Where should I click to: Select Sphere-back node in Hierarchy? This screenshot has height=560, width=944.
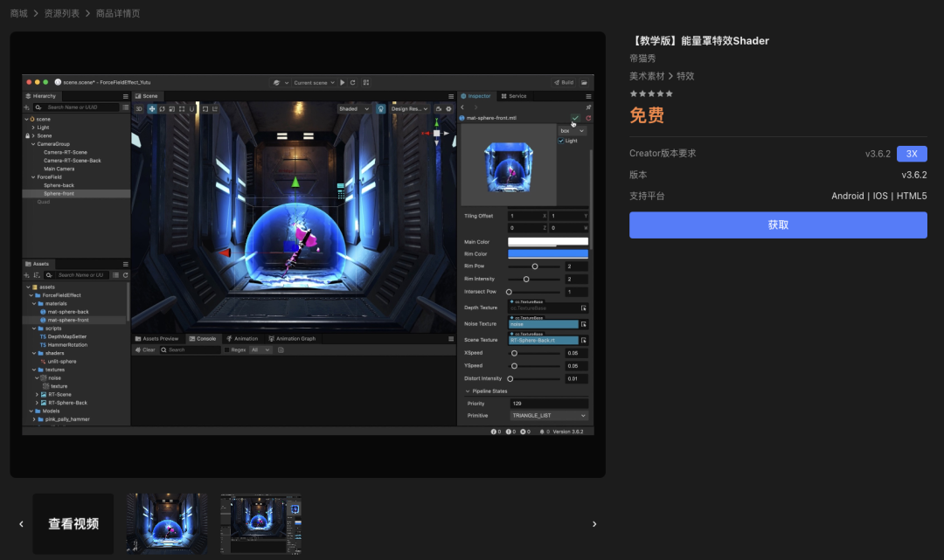coord(59,185)
